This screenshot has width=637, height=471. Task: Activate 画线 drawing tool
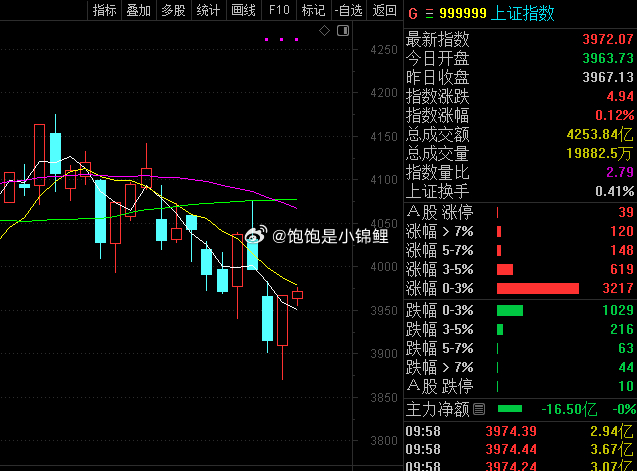tap(243, 10)
